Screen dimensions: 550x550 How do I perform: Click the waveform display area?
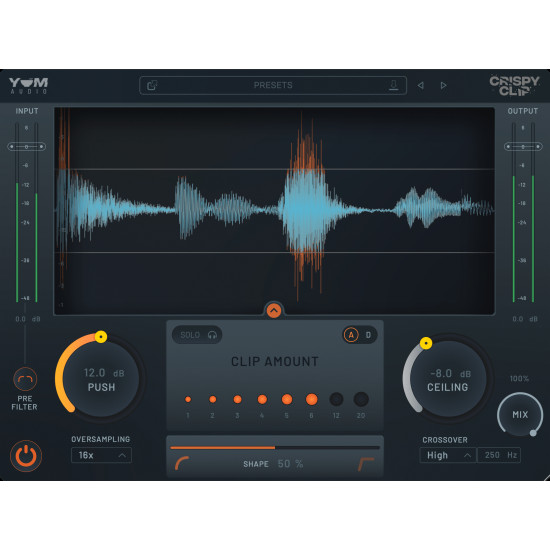[x=274, y=211]
